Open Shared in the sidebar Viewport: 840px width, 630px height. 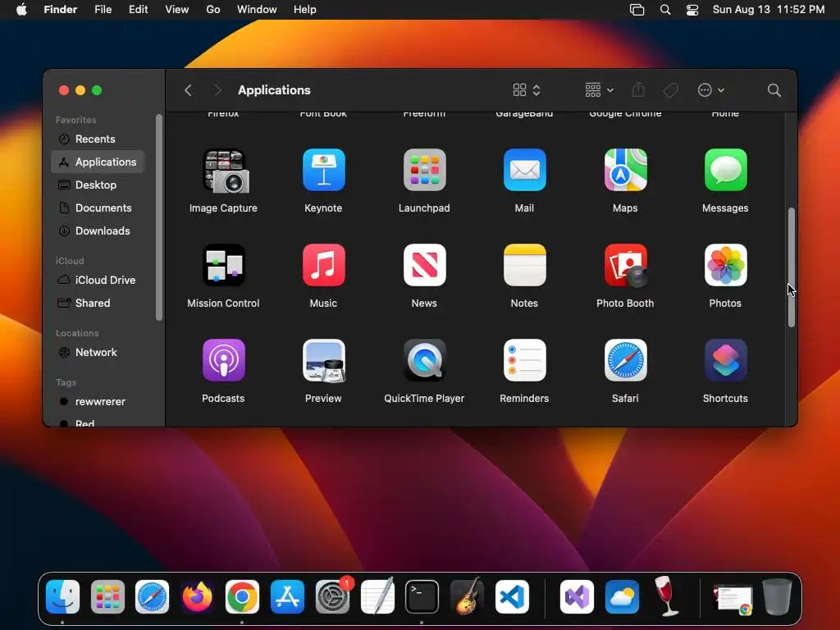point(98,304)
